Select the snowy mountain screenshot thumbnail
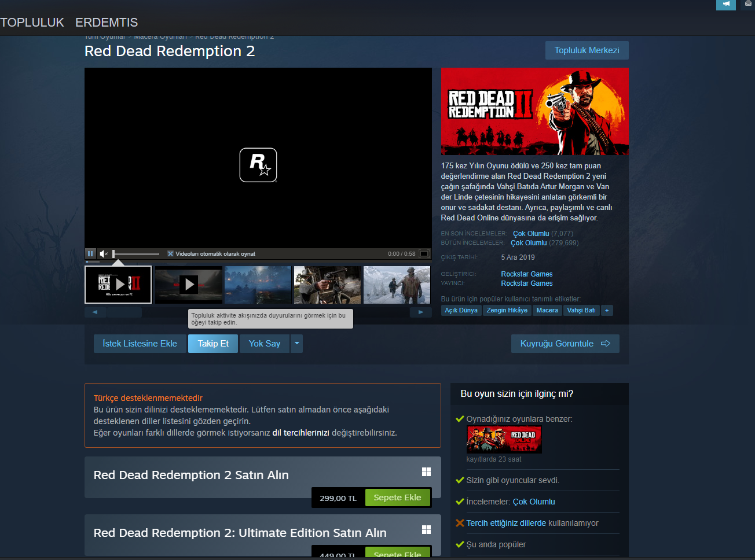This screenshot has height=560, width=755. coord(397,285)
